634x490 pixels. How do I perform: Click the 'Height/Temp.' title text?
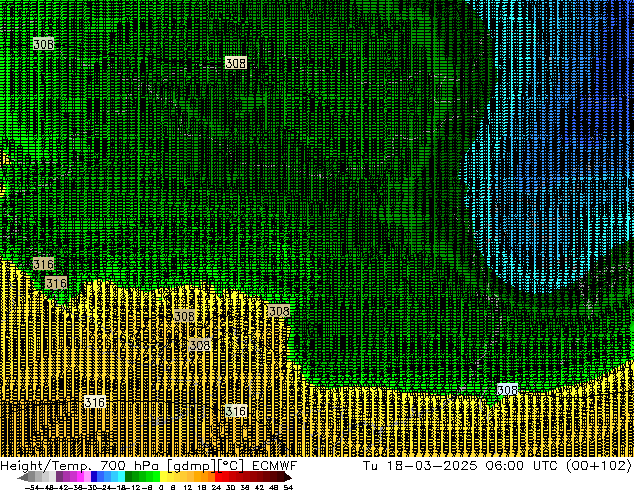(x=48, y=465)
